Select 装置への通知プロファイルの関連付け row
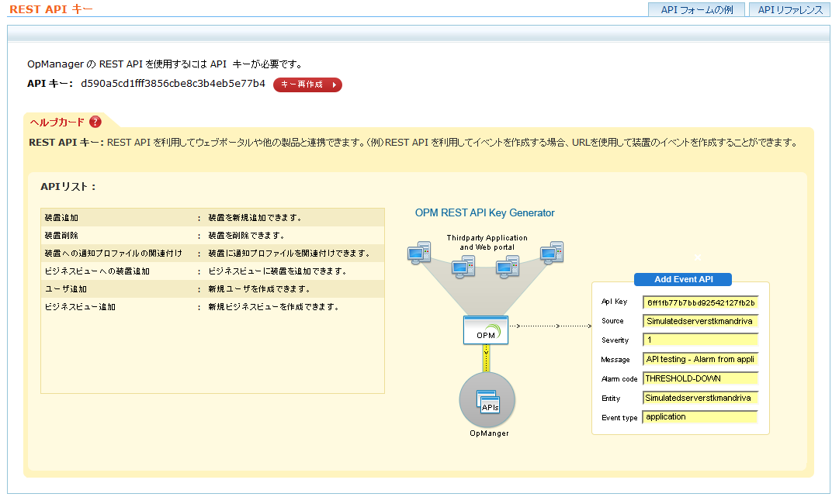Viewport: 839px width, 504px height. (x=213, y=254)
